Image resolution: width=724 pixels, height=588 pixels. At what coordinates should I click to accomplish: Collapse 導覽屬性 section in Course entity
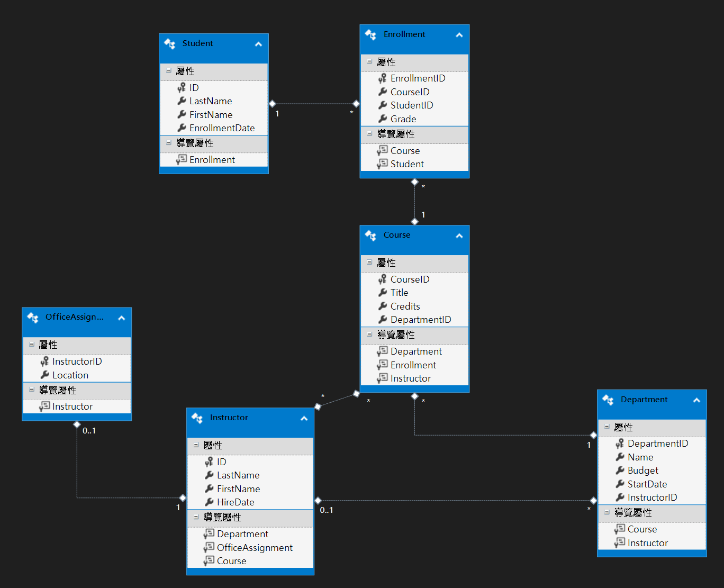pyautogui.click(x=369, y=334)
